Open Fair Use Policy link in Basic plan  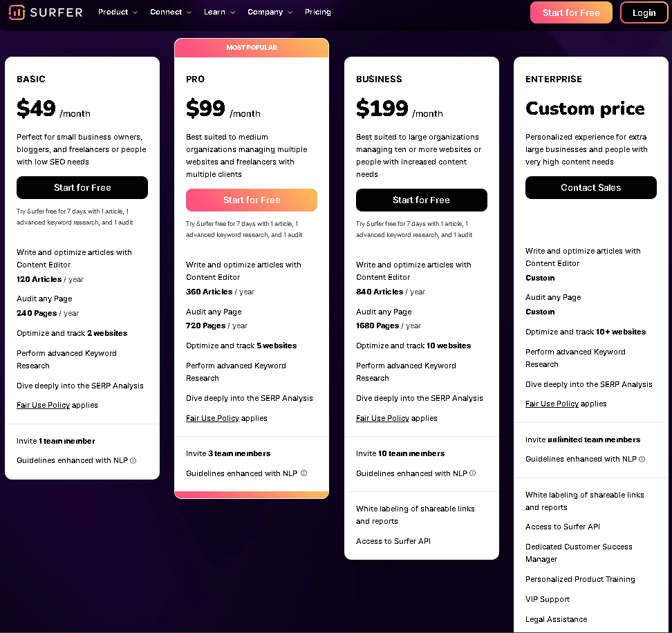point(44,405)
